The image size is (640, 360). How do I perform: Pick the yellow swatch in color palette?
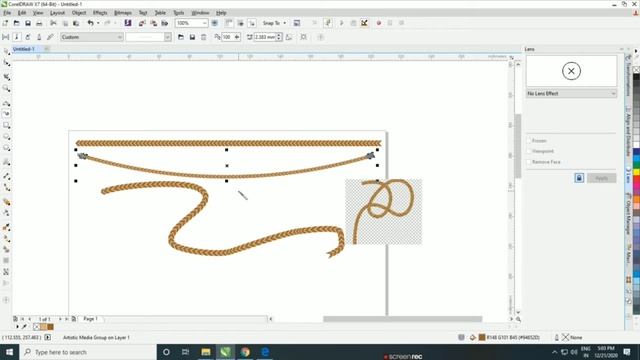(x=636, y=172)
